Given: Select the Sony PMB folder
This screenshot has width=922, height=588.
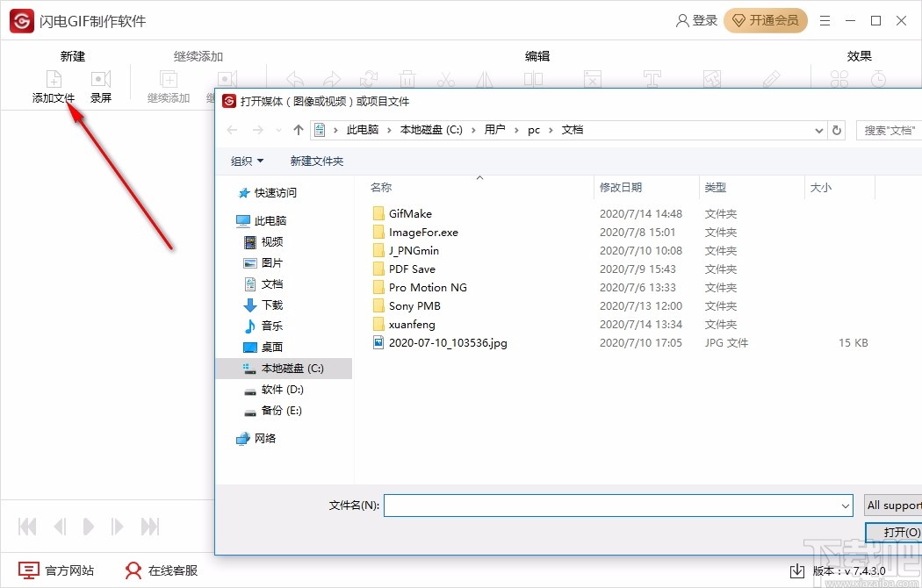Looking at the screenshot, I should click(x=407, y=306).
